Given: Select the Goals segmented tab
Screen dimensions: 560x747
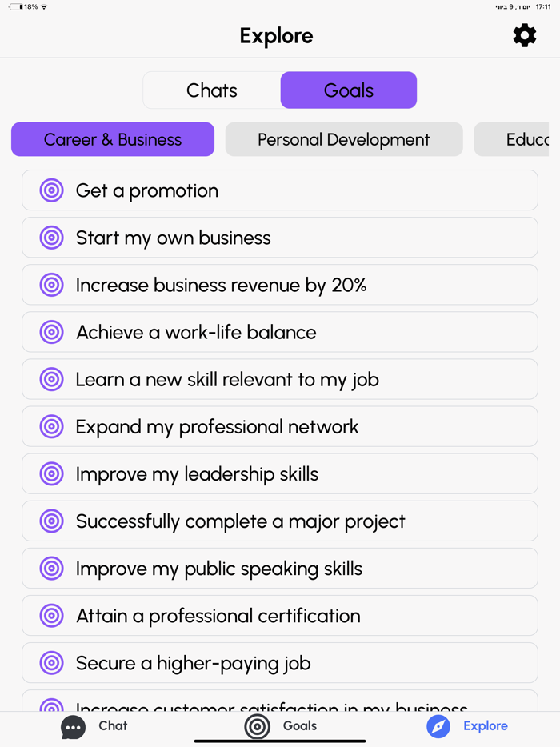Looking at the screenshot, I should pos(348,90).
